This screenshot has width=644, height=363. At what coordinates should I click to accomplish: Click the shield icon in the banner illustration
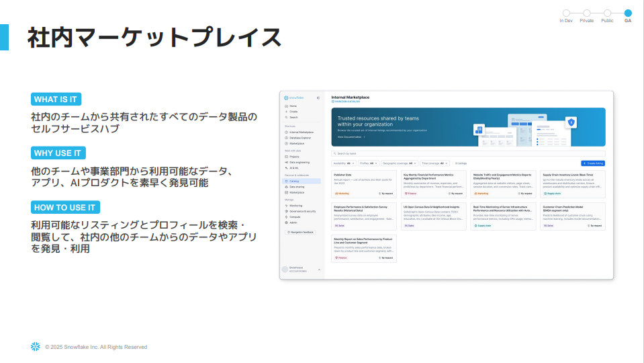[x=571, y=122]
